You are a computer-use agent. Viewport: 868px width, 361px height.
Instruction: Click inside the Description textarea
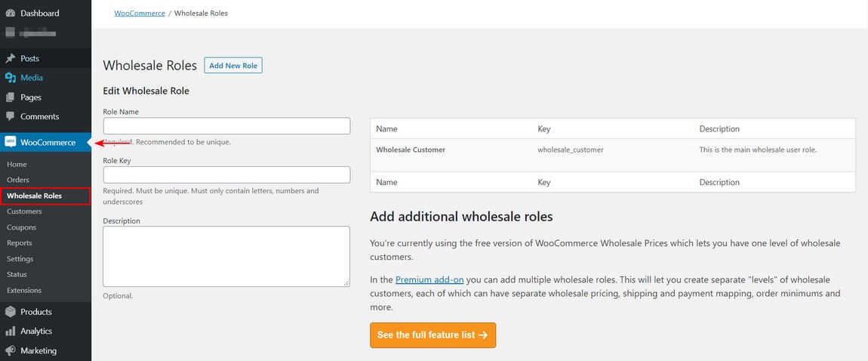[x=226, y=256]
